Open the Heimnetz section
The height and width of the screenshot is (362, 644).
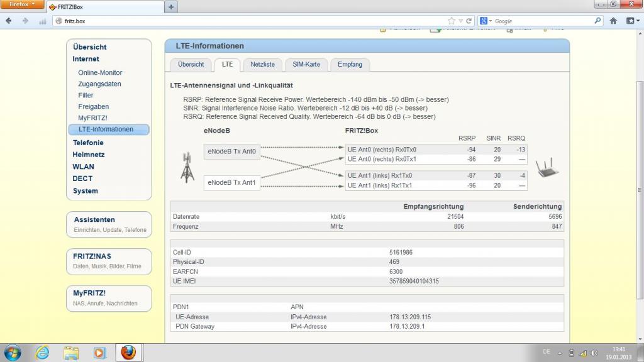click(x=88, y=155)
